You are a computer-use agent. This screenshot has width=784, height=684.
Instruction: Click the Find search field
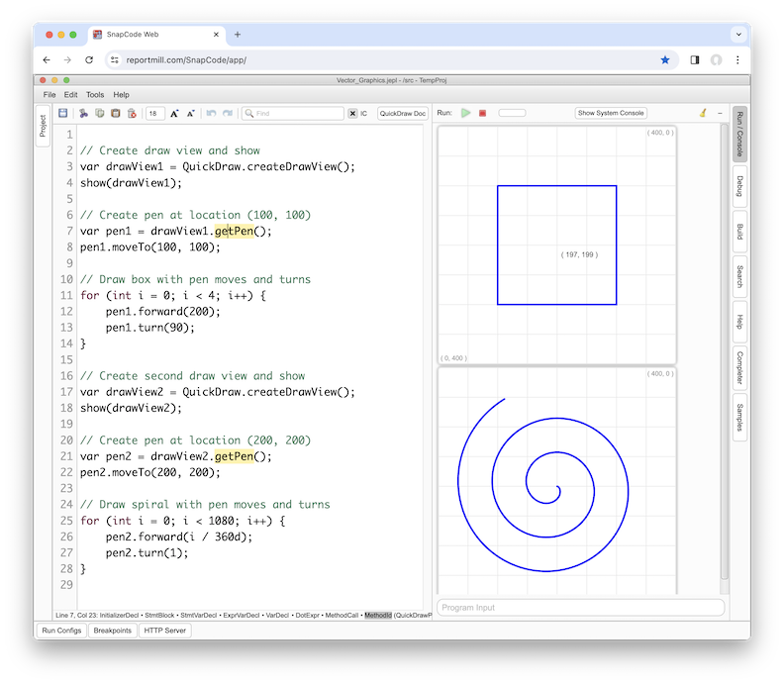click(293, 114)
